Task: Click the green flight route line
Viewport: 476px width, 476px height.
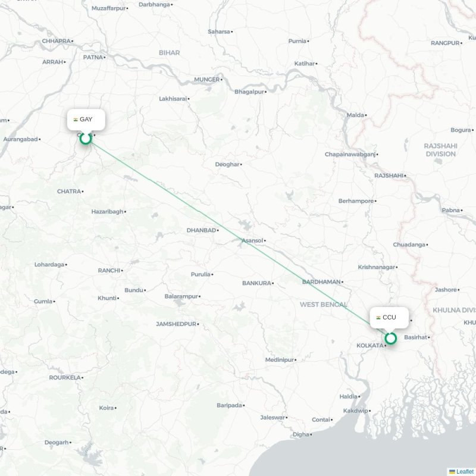Action: pyautogui.click(x=231, y=233)
